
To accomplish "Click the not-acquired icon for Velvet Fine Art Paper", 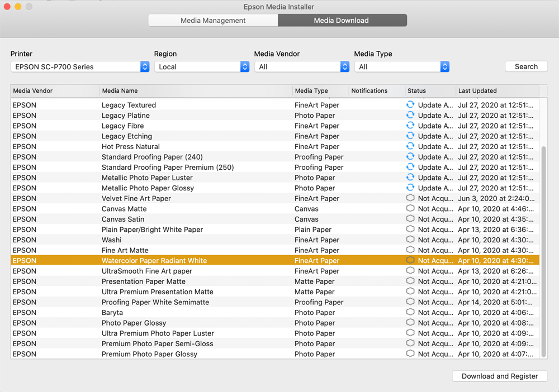I will [410, 198].
